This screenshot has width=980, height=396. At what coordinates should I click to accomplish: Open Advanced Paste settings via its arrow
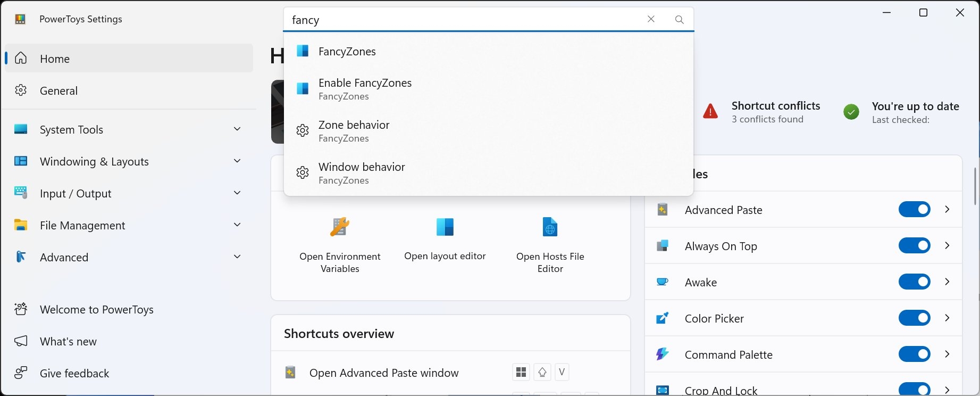(x=947, y=209)
